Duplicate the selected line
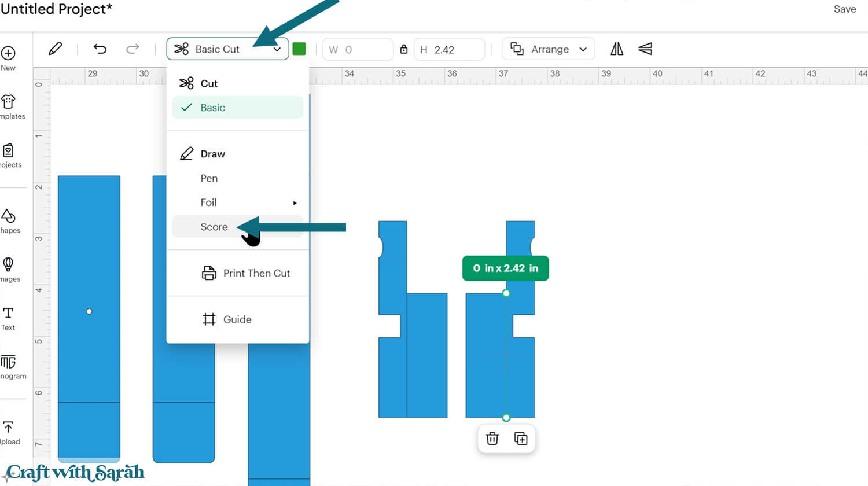Viewport: 868px width, 486px height. tap(521, 439)
